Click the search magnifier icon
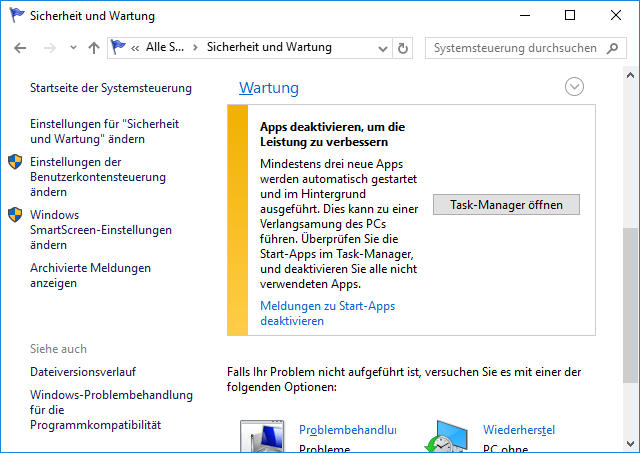Screen dimensions: 640x453 (x=614, y=48)
